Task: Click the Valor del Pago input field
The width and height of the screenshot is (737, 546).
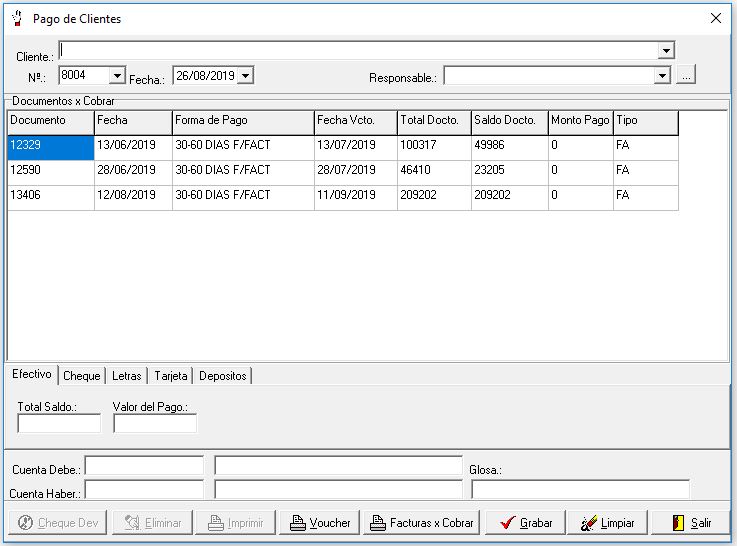Action: tap(155, 424)
